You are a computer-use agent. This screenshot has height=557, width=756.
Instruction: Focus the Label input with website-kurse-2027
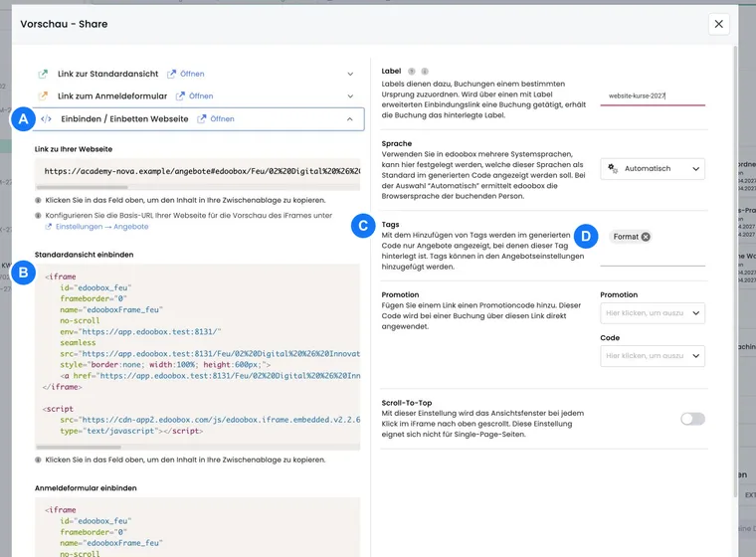pos(653,95)
